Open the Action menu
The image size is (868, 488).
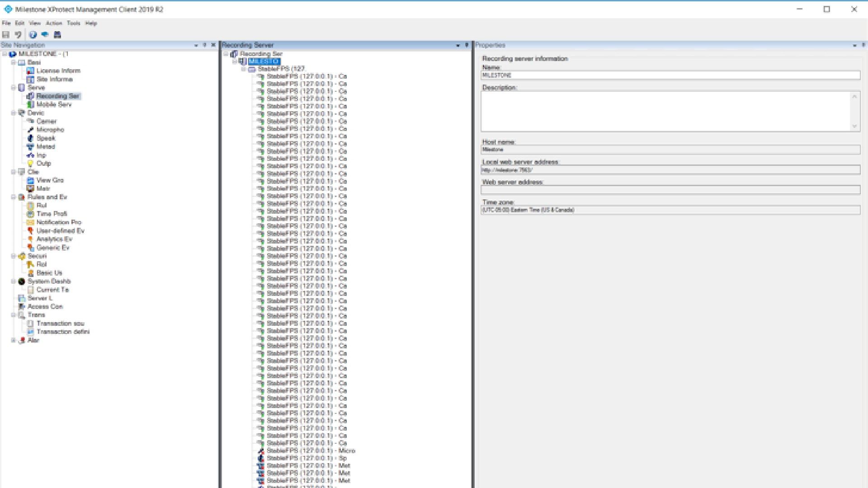pos(54,23)
